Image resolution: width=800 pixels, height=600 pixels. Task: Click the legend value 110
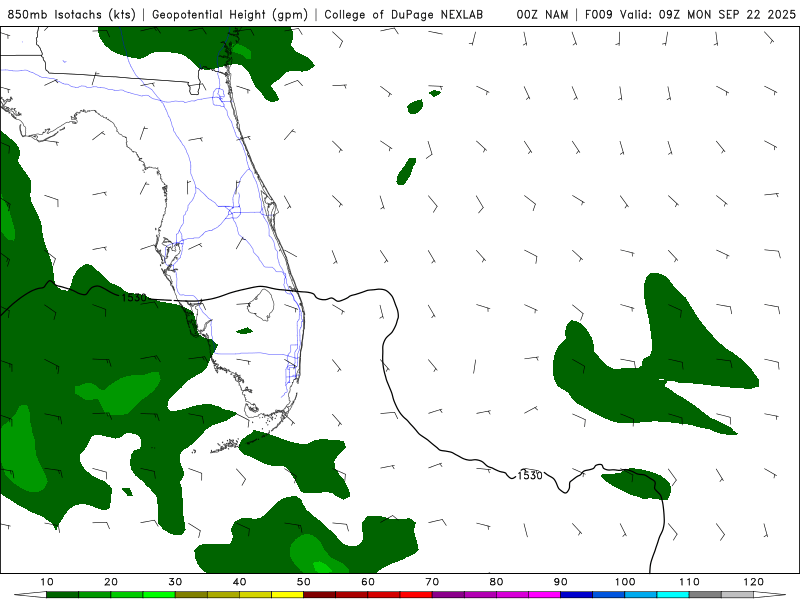(689, 582)
